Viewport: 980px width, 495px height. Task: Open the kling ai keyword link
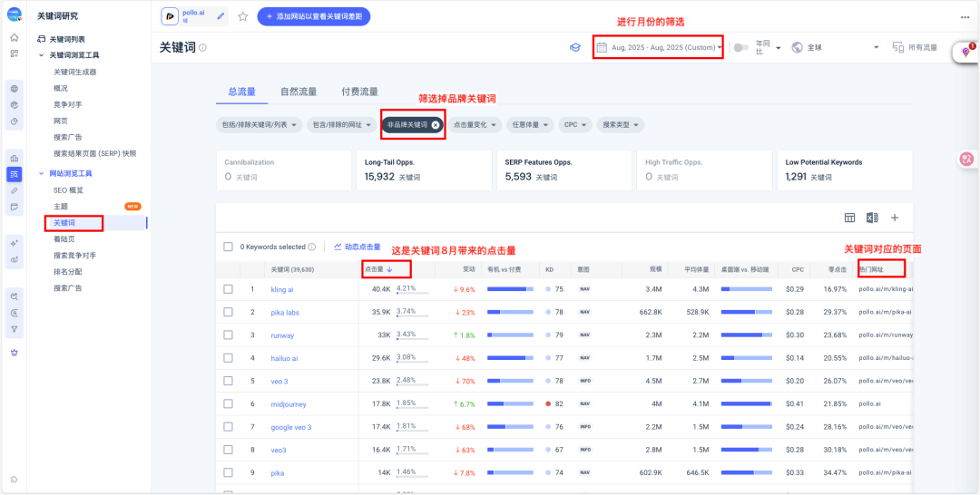pyautogui.click(x=282, y=289)
